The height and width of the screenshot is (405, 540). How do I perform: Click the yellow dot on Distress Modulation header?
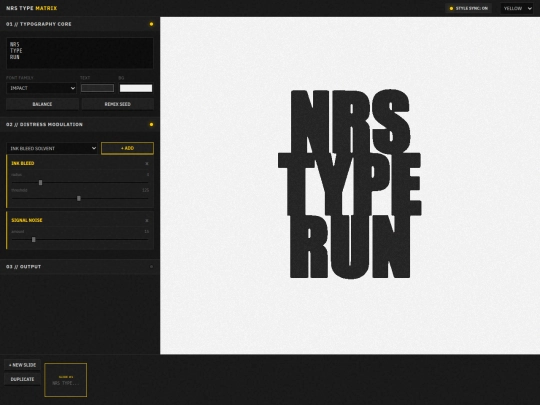(x=151, y=124)
